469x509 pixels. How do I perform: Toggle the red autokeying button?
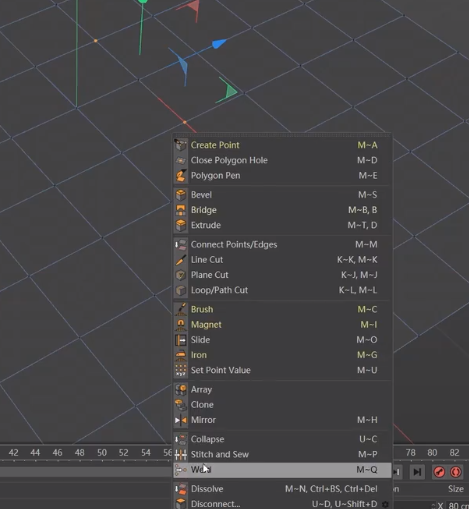(x=456, y=472)
